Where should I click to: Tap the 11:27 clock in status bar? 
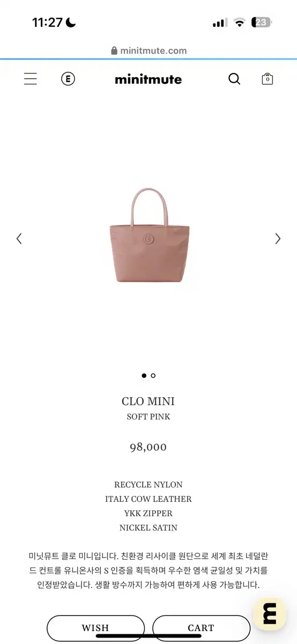47,23
